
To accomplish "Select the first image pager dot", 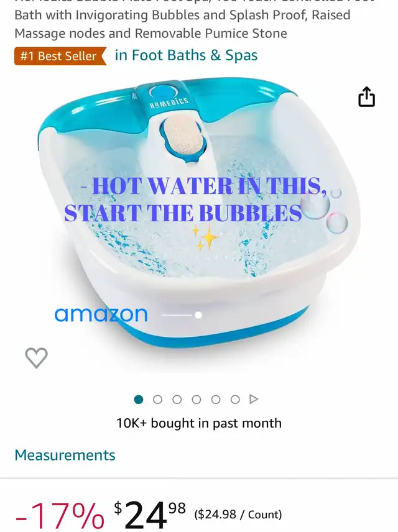I will 139,400.
